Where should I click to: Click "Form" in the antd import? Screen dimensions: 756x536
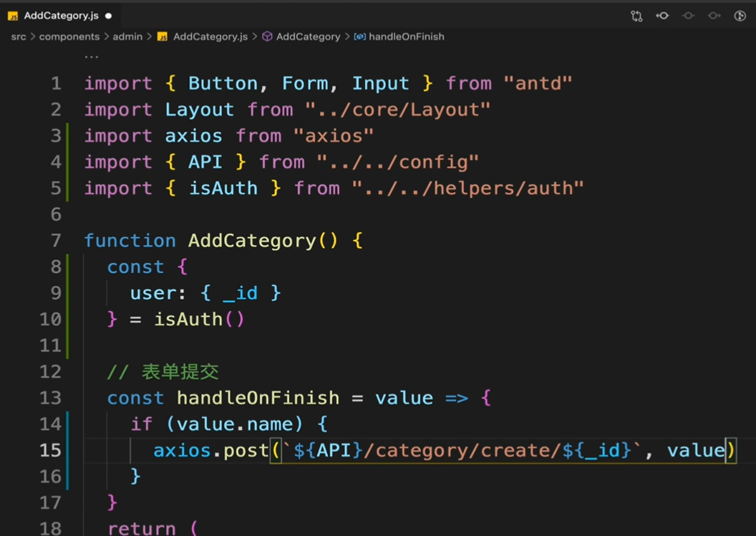(x=305, y=83)
